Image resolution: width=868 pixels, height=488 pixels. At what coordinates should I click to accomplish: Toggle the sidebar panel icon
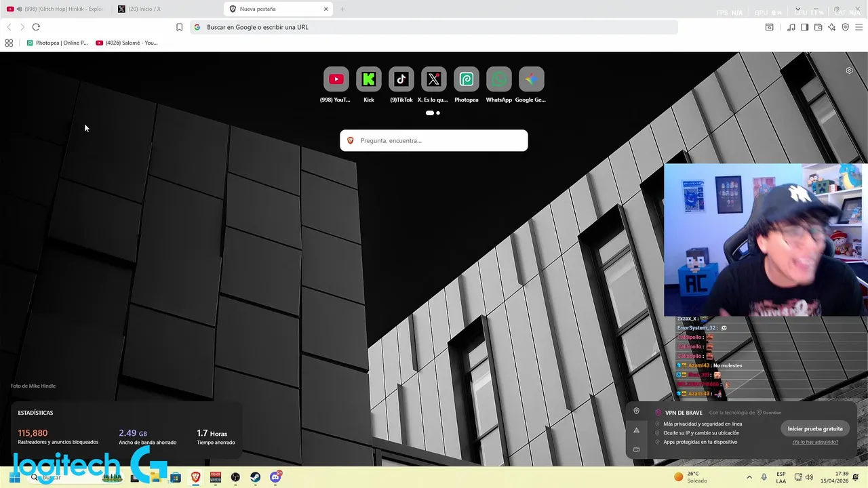point(804,27)
